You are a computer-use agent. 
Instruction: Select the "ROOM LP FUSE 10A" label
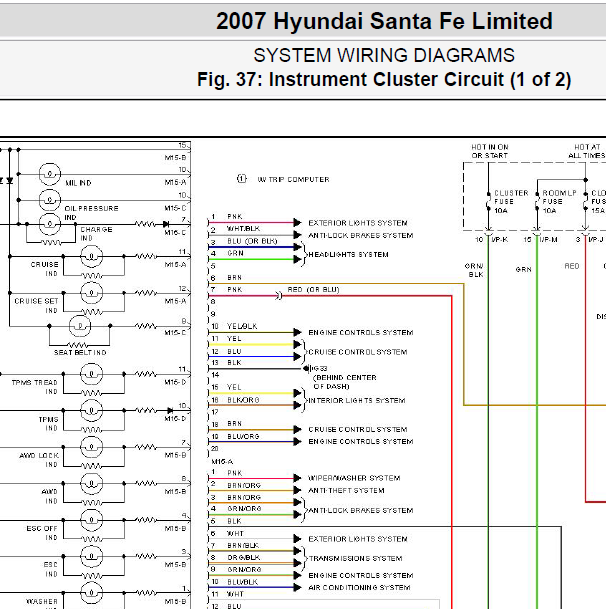click(x=559, y=202)
